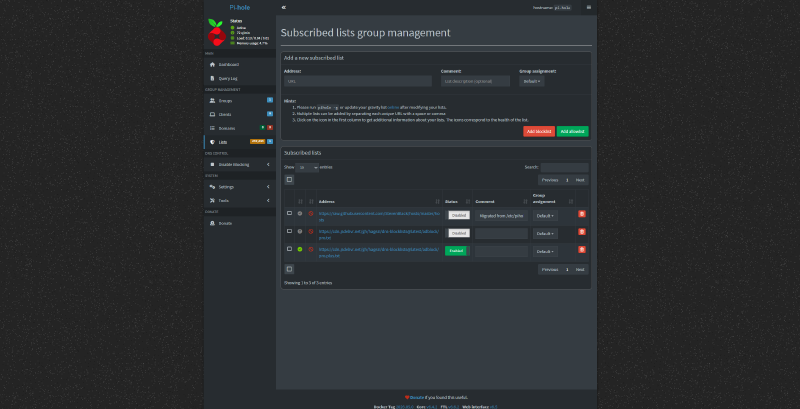This screenshot has width=800, height=409.
Task: Click Next in the bottom pagination
Action: [580, 269]
